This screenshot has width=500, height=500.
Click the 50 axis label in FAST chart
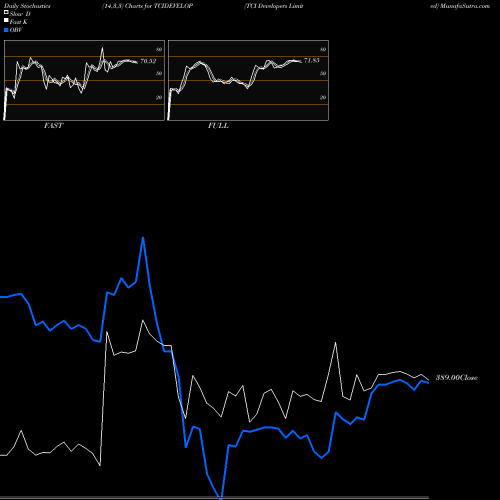(159, 73)
